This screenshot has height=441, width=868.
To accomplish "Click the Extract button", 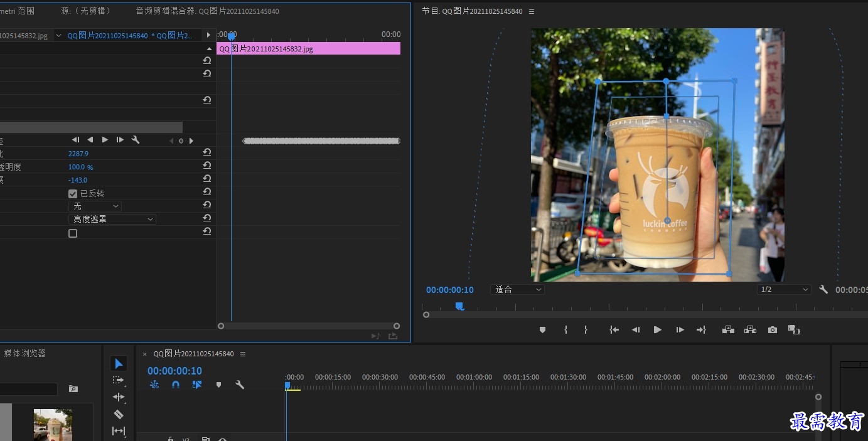I will click(750, 330).
